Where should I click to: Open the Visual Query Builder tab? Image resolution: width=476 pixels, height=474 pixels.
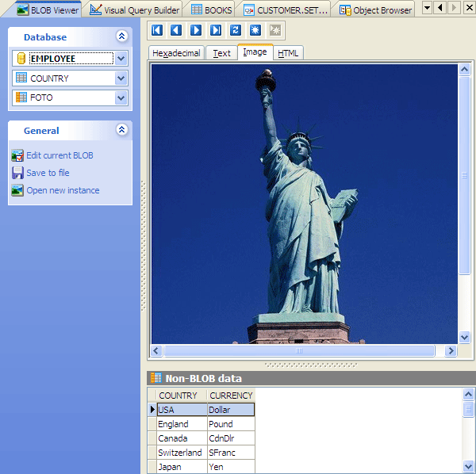(135, 10)
